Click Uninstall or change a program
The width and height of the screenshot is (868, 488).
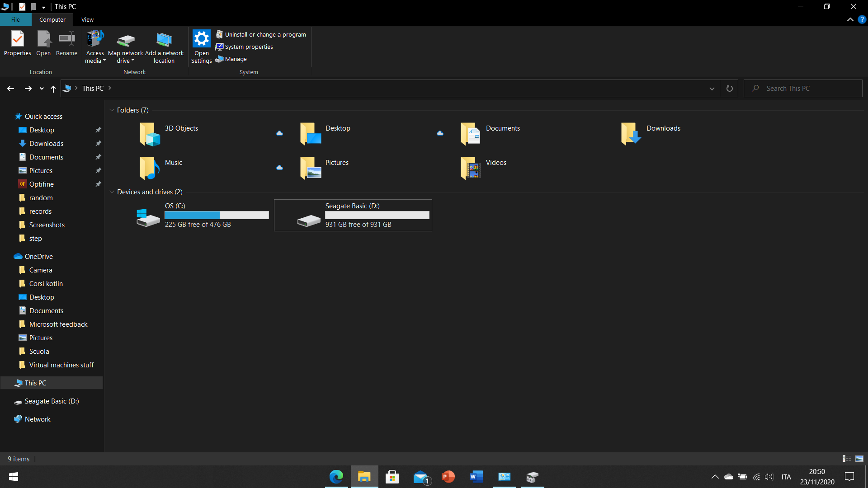coord(261,34)
